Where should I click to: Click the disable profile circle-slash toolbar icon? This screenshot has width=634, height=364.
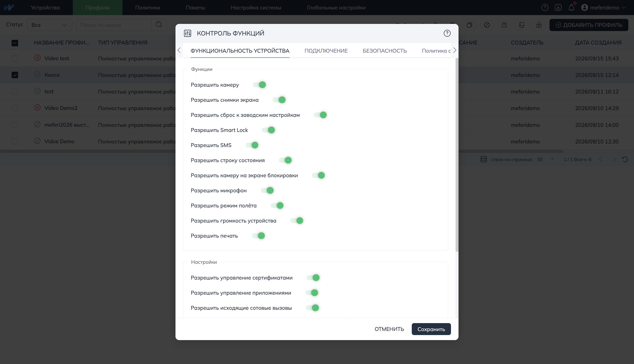coord(487,25)
